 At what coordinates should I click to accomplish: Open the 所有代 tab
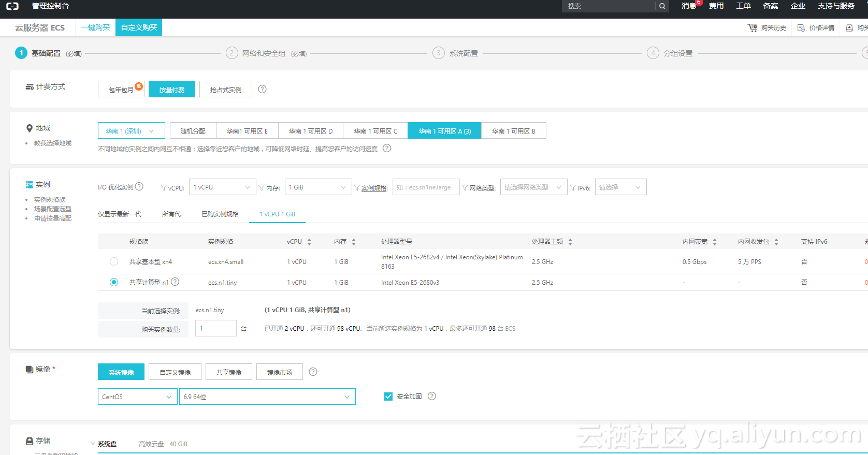coord(171,214)
